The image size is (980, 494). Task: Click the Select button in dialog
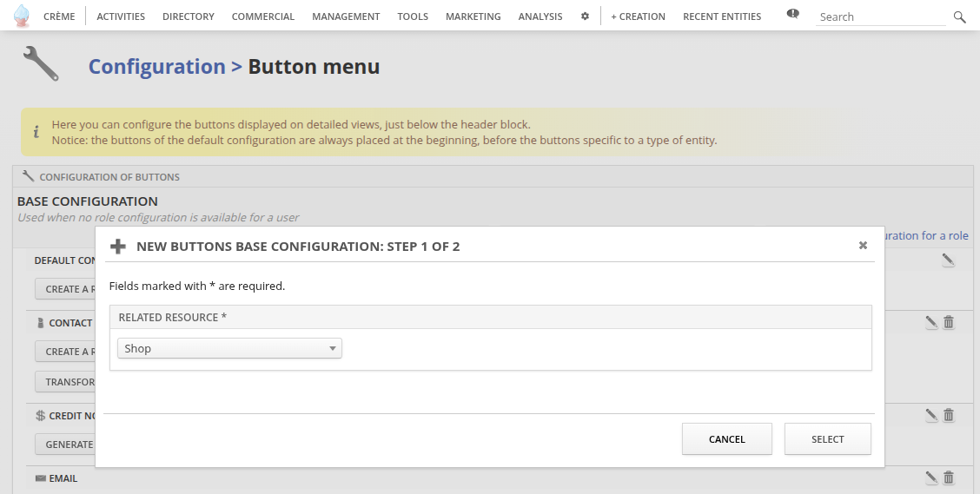(x=827, y=439)
